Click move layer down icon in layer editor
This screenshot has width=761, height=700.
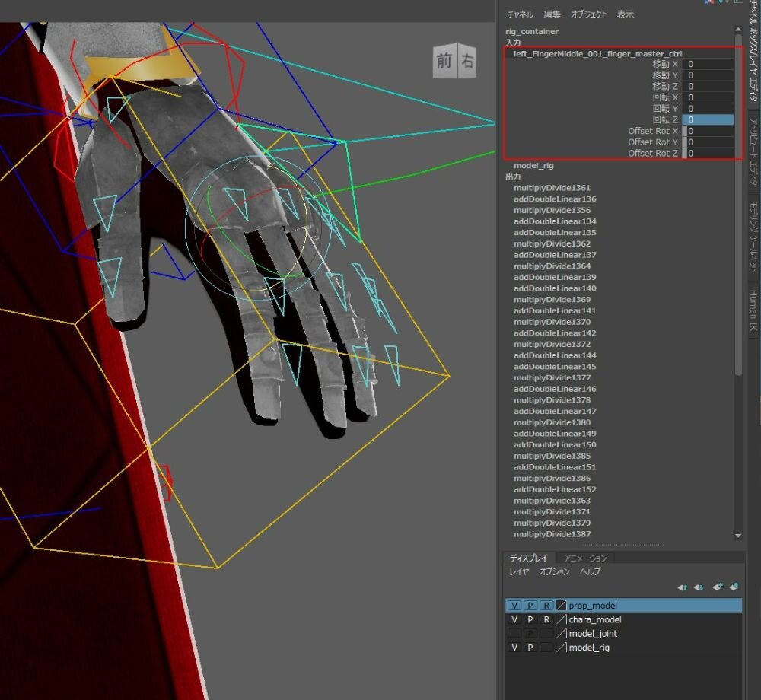[699, 587]
